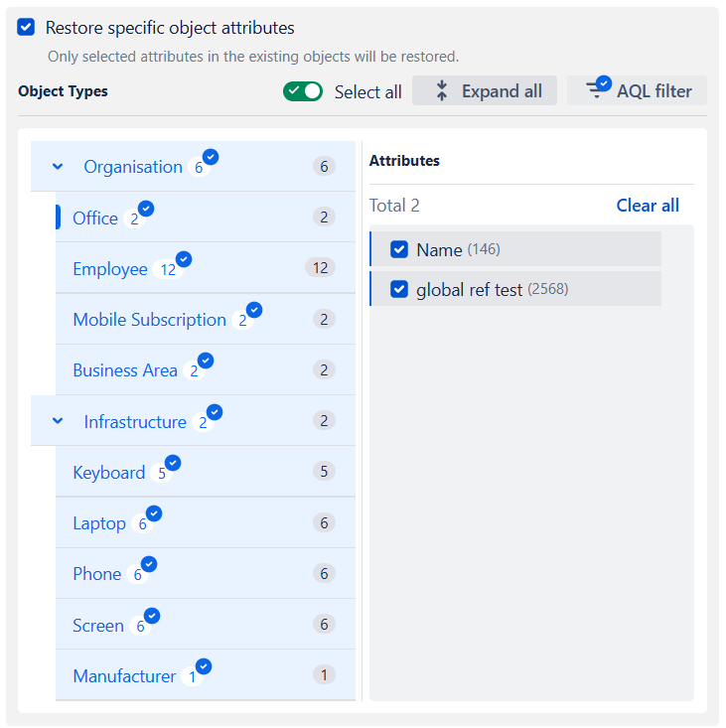Screen dimensions: 726x728
Task: Click the Expand all arrows icon
Action: coord(442,90)
